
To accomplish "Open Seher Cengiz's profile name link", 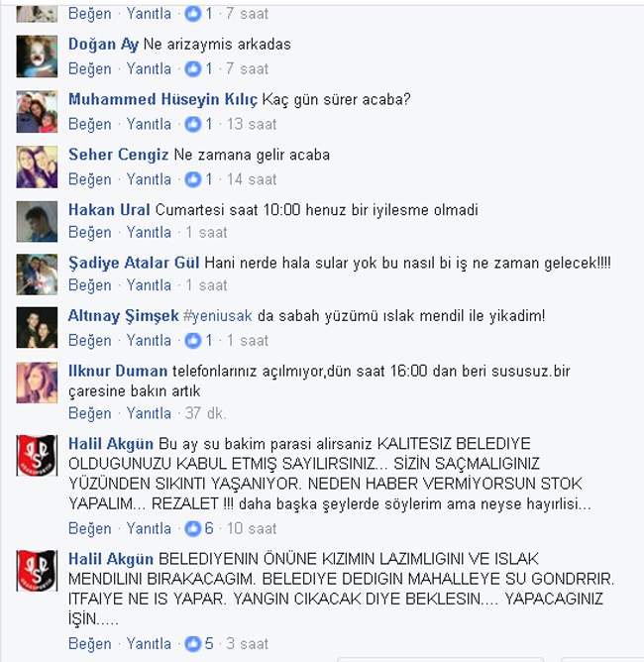I will (119, 155).
